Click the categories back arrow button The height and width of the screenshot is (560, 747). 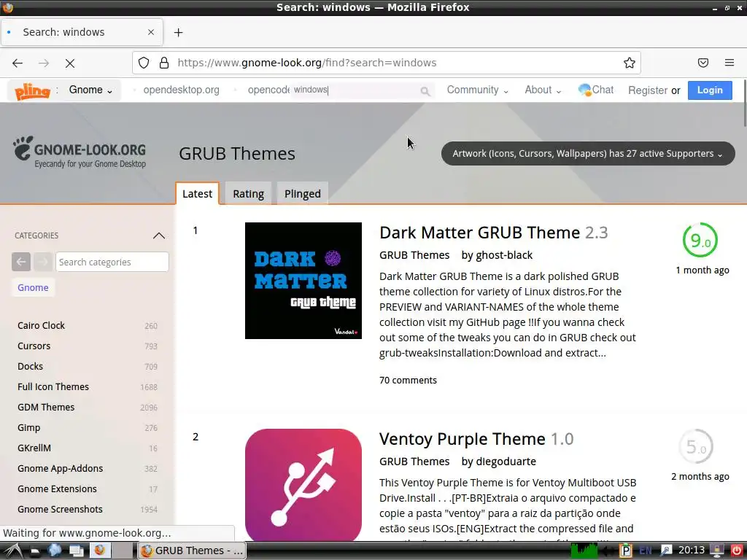point(21,262)
